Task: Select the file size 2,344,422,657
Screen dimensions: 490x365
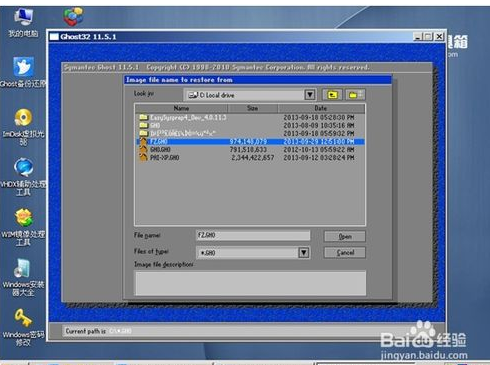Action: (x=253, y=158)
